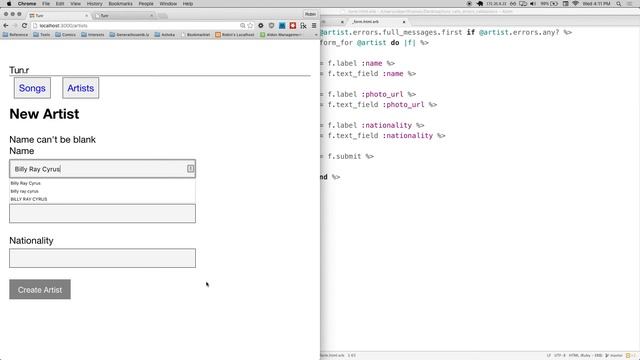The width and height of the screenshot is (640, 360).
Task: Choose uppercase 'BILLY RAY CYRUS' suggestion
Action: [x=102, y=199]
